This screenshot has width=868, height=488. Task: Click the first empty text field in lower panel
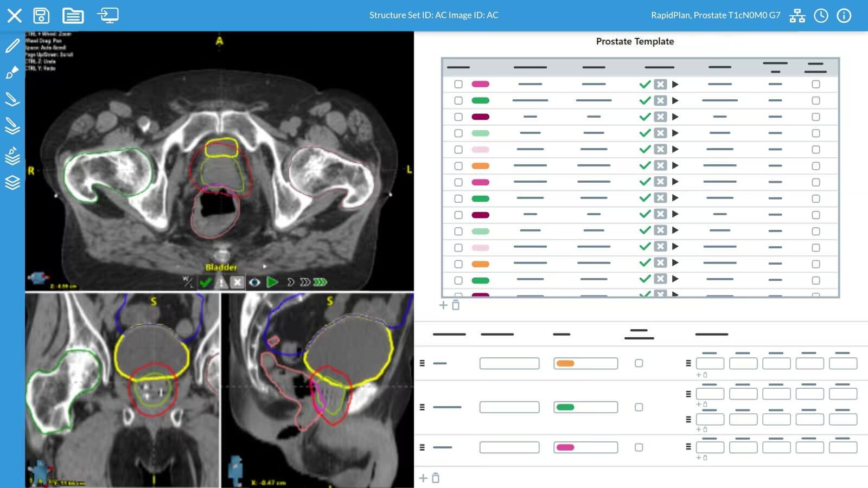point(509,363)
